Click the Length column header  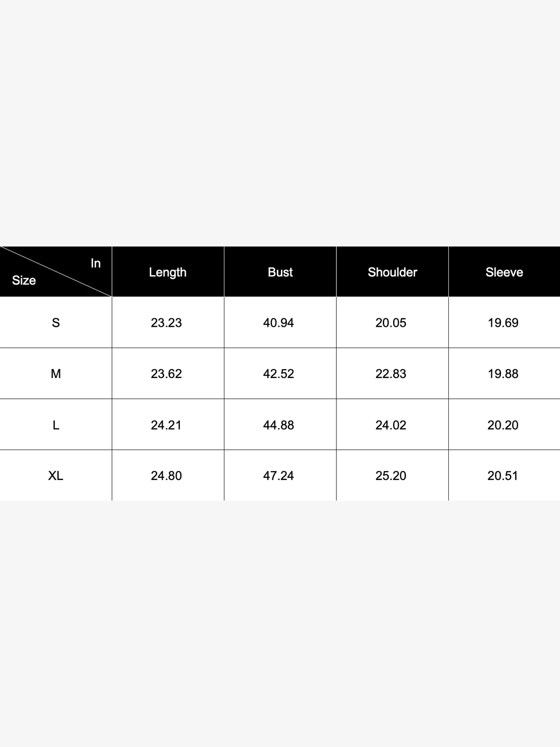tap(168, 272)
